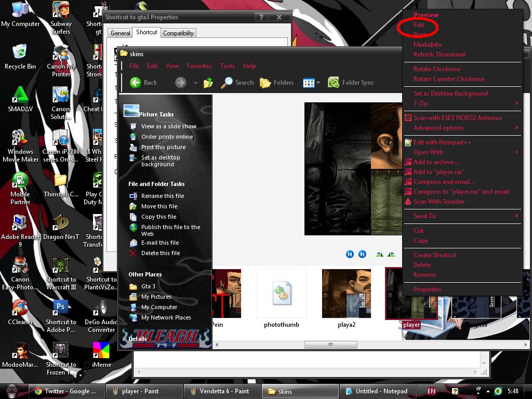Open My Computer desktop icon
Viewport: 532px width, 399px height.
[x=20, y=15]
